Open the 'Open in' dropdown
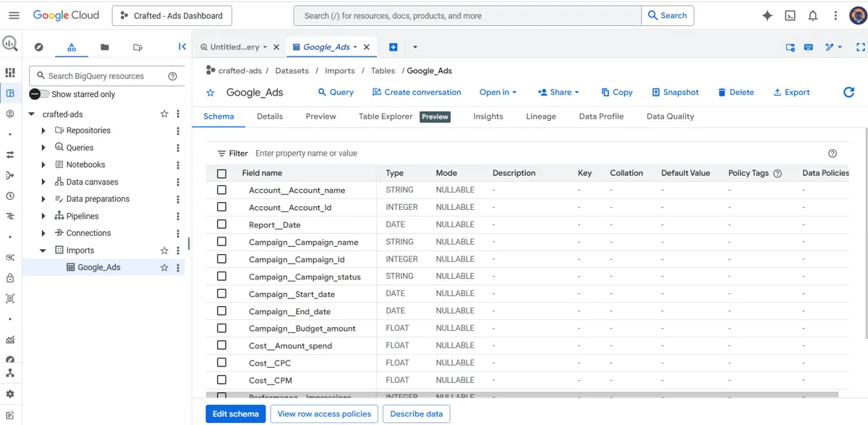 (498, 92)
